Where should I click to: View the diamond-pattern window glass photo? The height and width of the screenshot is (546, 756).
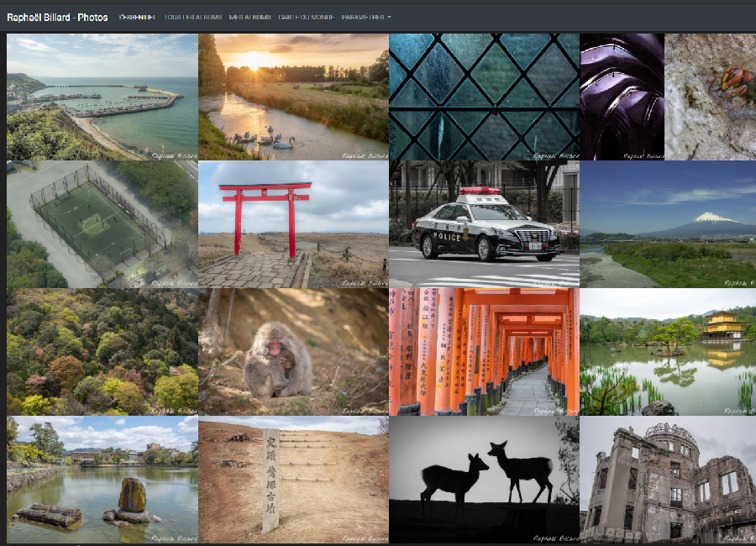[x=484, y=97]
